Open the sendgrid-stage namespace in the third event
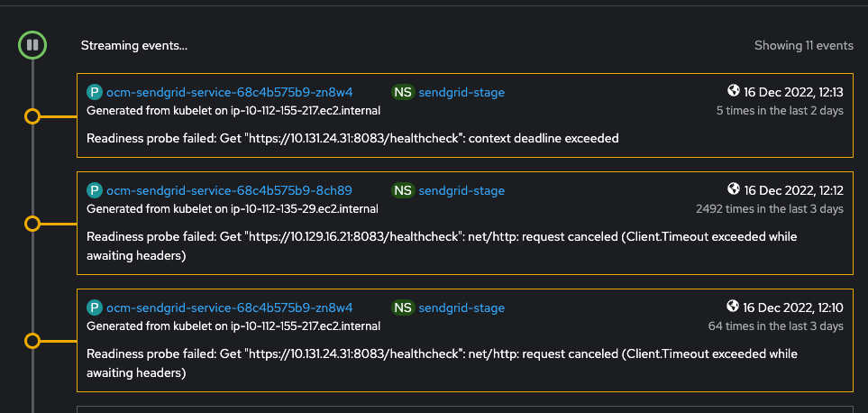 pyautogui.click(x=461, y=307)
